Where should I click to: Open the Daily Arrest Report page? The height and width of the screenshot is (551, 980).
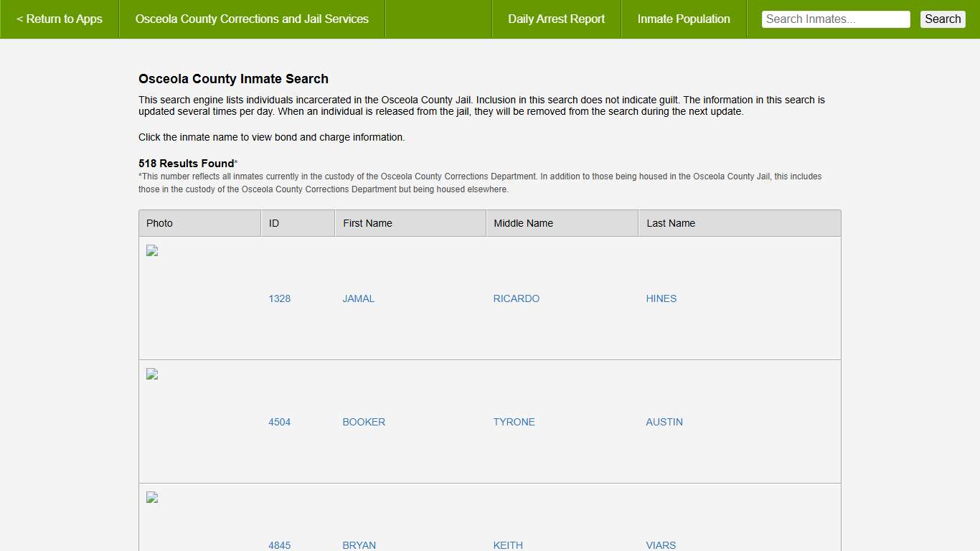556,19
